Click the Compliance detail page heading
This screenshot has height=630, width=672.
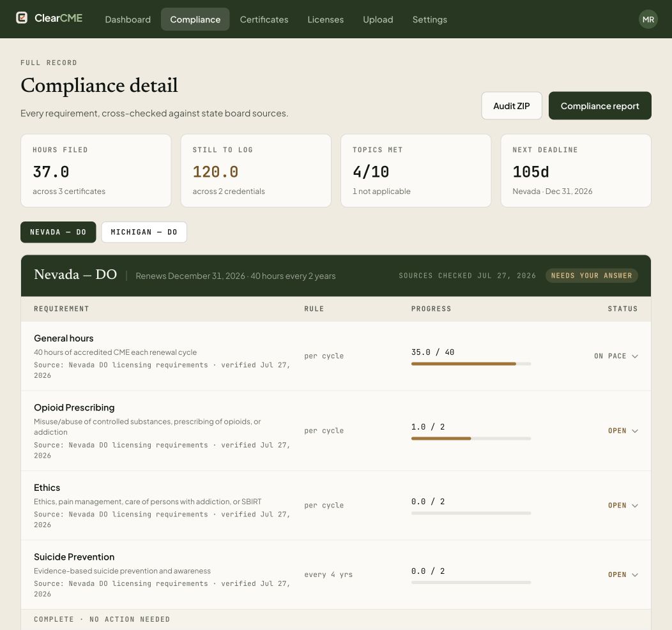(99, 86)
